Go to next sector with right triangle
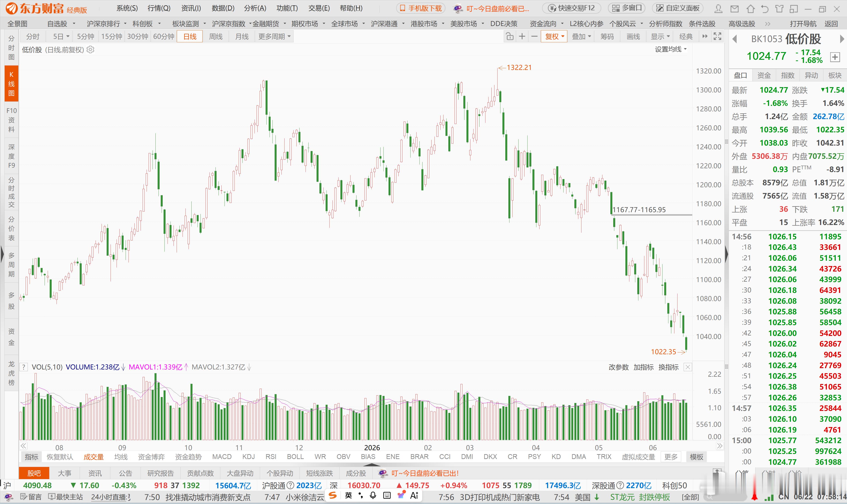The height and width of the screenshot is (504, 847). pos(841,39)
